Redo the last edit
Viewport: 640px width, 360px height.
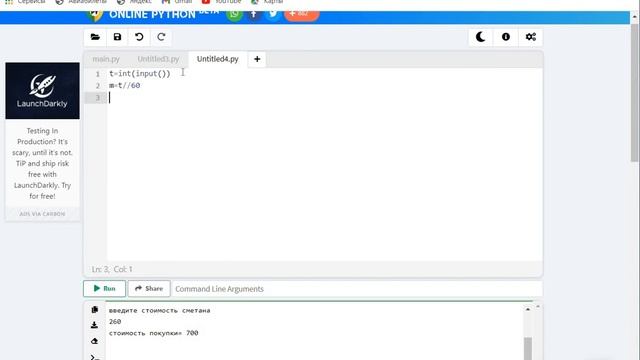pos(161,37)
